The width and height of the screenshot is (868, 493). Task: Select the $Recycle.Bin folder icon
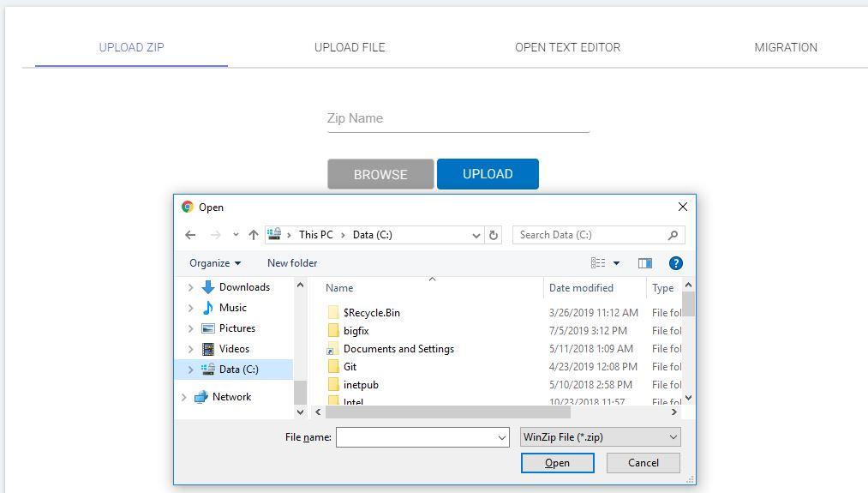point(333,312)
